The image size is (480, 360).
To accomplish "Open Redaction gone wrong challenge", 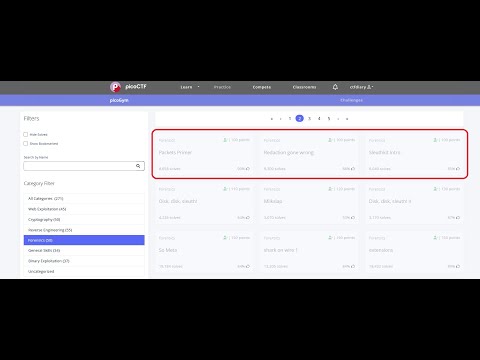I will pos(289,152).
